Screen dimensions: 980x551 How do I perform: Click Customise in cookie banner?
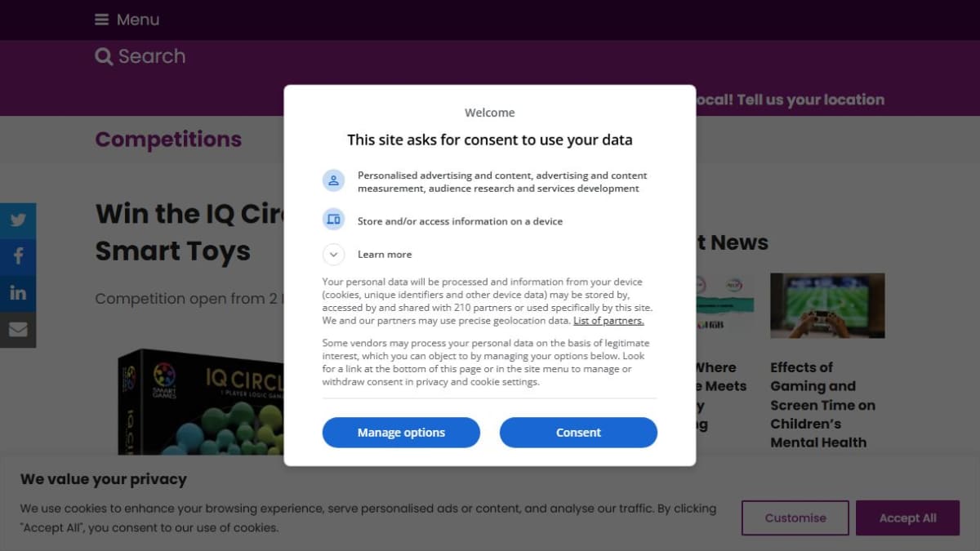click(795, 518)
